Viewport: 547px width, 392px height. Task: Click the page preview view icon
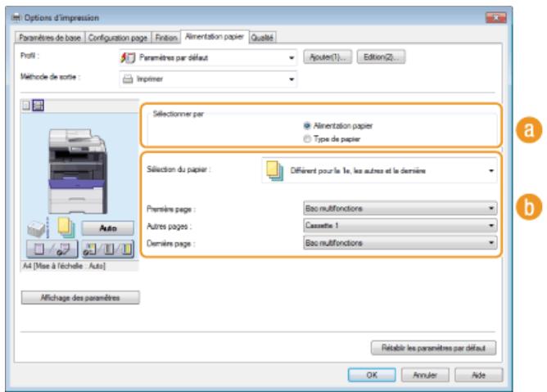(26, 106)
